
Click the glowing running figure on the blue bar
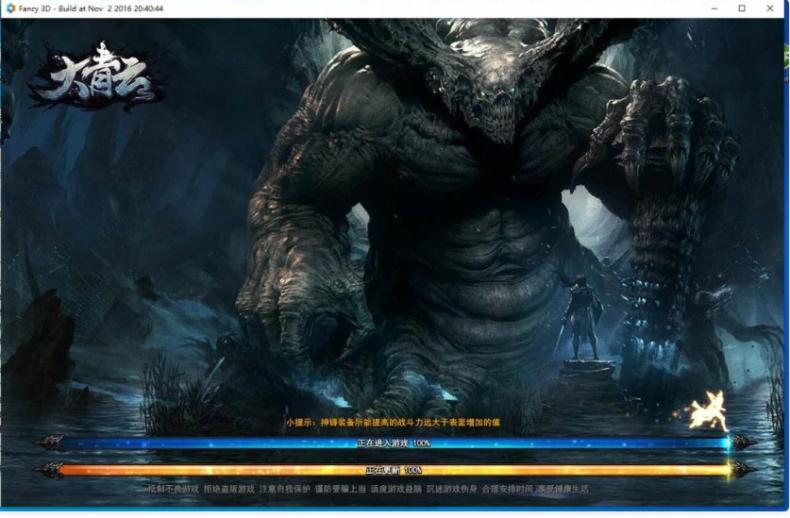[708, 412]
